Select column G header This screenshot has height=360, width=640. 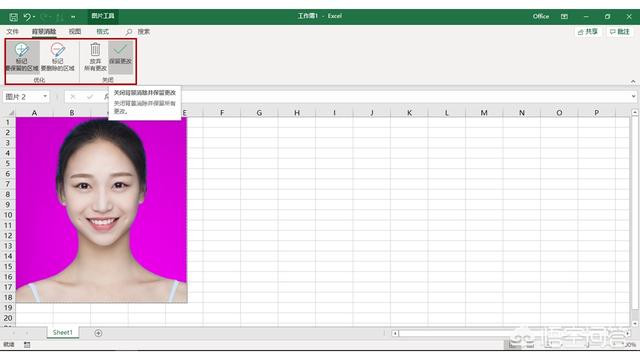[x=259, y=113]
